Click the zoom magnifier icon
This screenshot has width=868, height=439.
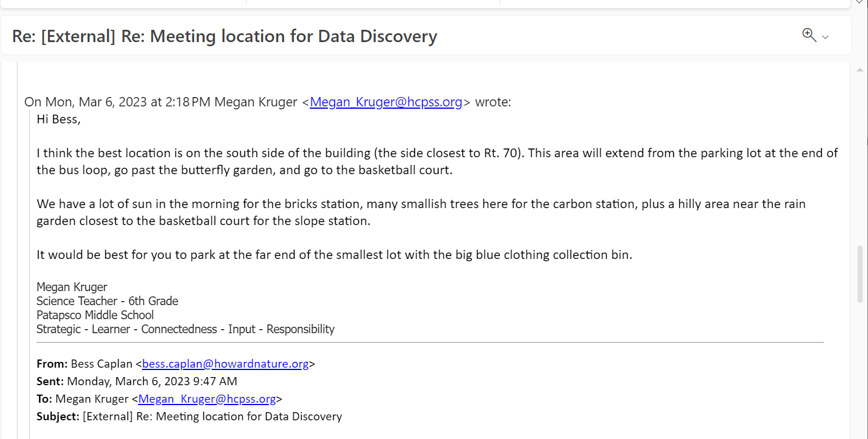coord(809,35)
